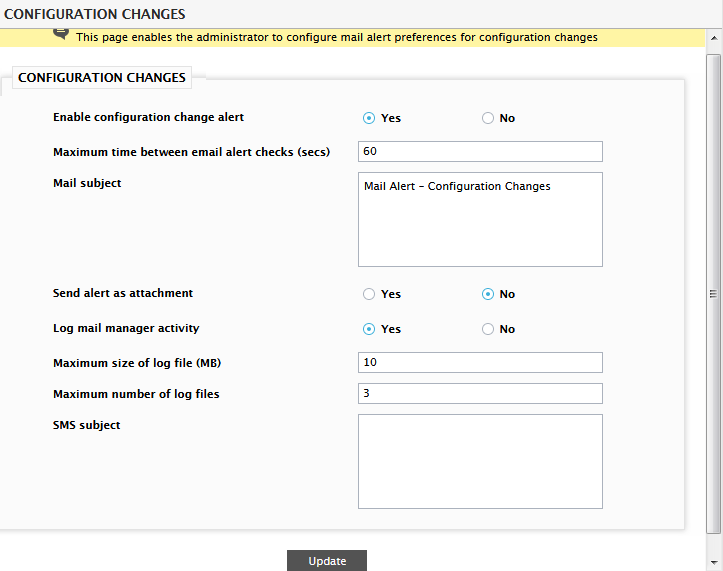The image size is (723, 571).
Task: Click the 'Log mail manager activity' label
Action: click(x=126, y=328)
